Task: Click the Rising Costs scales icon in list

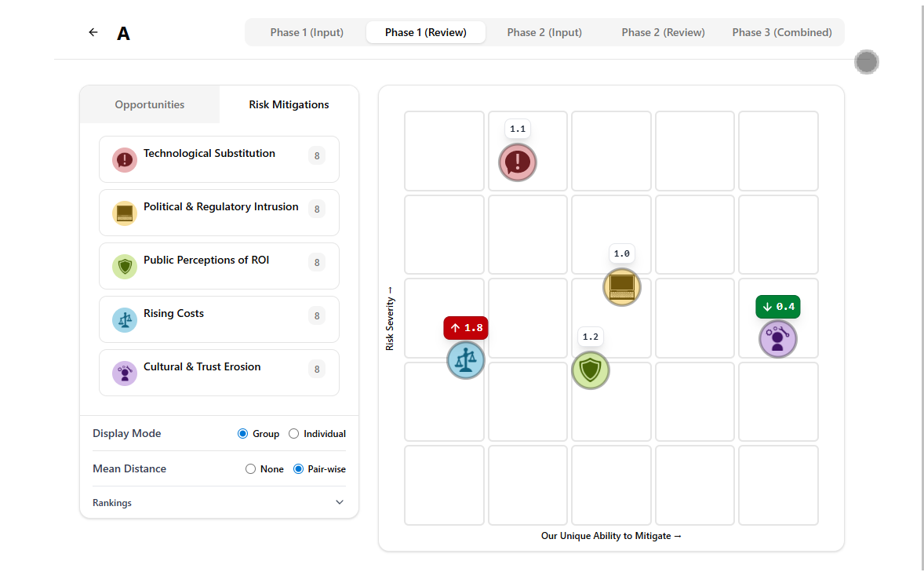Action: tap(125, 320)
